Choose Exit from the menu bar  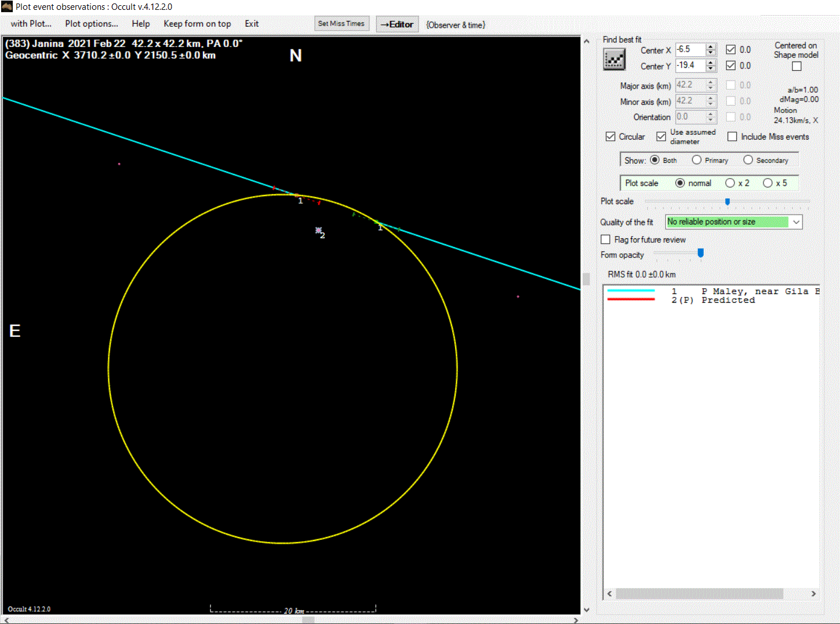pyautogui.click(x=252, y=24)
